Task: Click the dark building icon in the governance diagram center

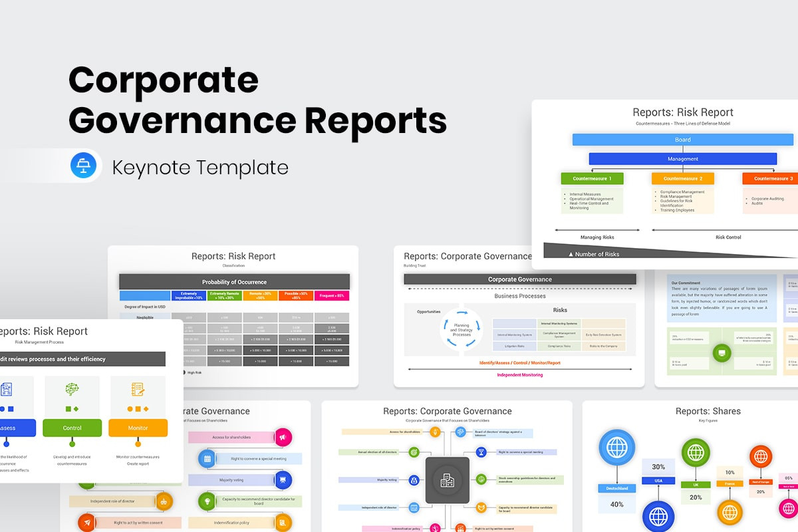Action: click(448, 479)
